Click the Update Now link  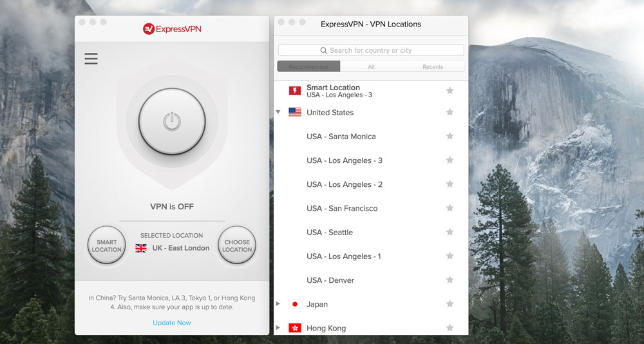pyautogui.click(x=172, y=323)
